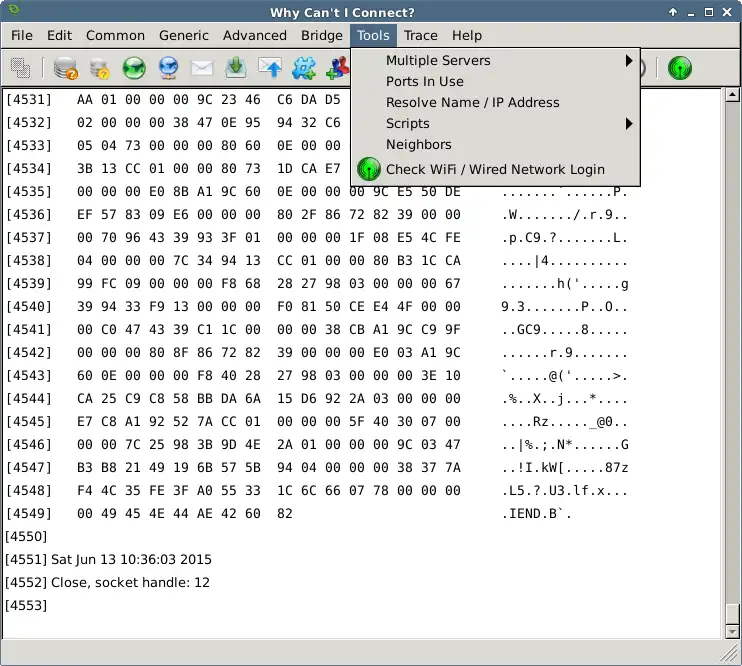The height and width of the screenshot is (666, 742).
Task: Click line number [4536]
Action: 28,214
